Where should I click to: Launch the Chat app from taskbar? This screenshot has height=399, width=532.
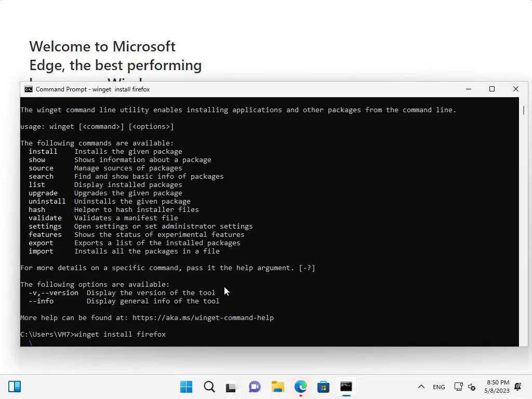click(255, 387)
